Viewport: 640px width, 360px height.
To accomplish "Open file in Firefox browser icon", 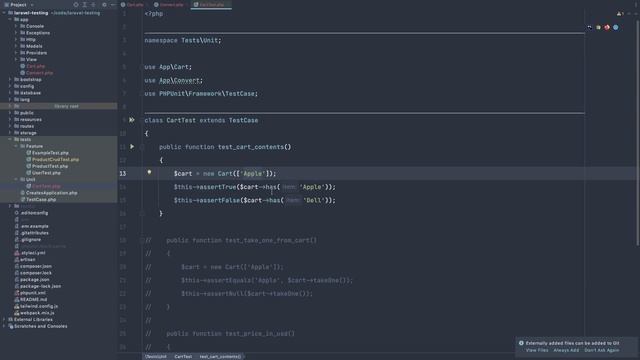I will pyautogui.click(x=607, y=27).
